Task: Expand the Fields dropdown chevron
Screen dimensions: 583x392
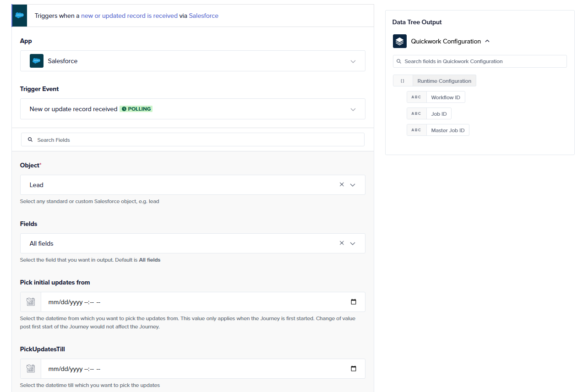Action: point(353,243)
